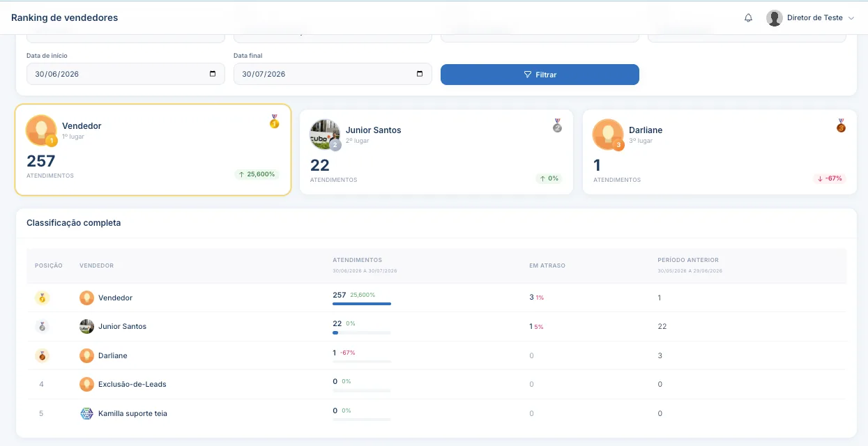Click the delayed value 3 1% in Vendedor row
Screen dimensions: 868x446
pos(536,297)
